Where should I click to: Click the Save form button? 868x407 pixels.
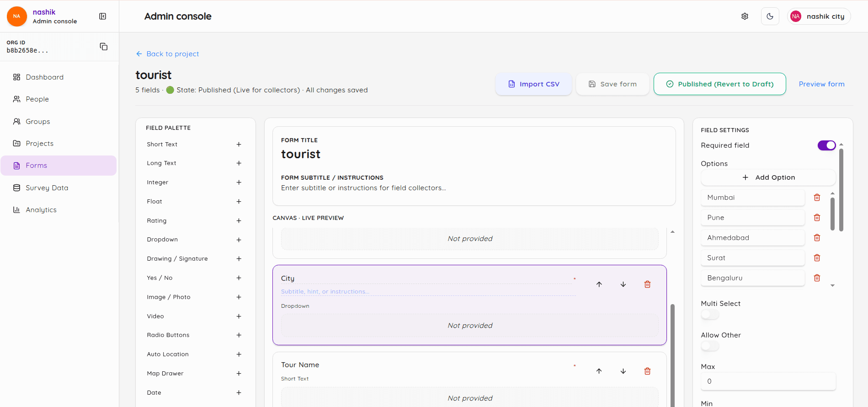[x=612, y=84]
